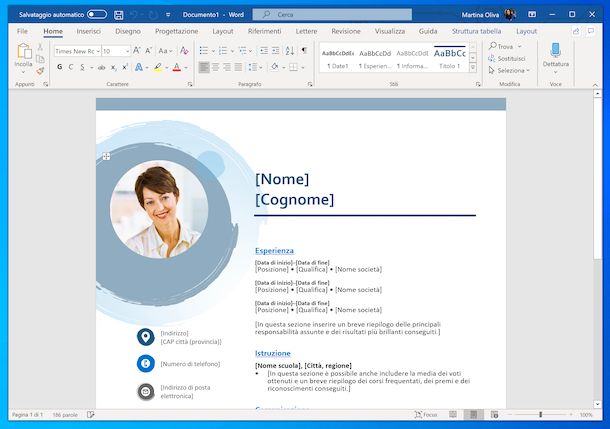Image resolution: width=610 pixels, height=429 pixels.
Task: Expand the styles gallery more arrow
Action: [x=473, y=68]
